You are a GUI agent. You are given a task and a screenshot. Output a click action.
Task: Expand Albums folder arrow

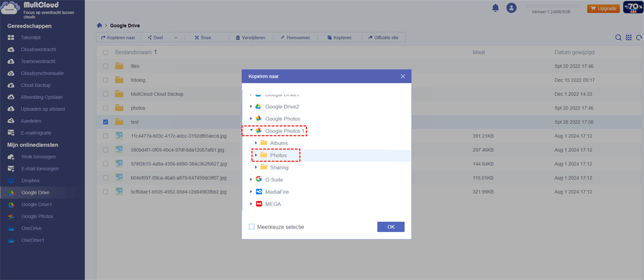[256, 143]
